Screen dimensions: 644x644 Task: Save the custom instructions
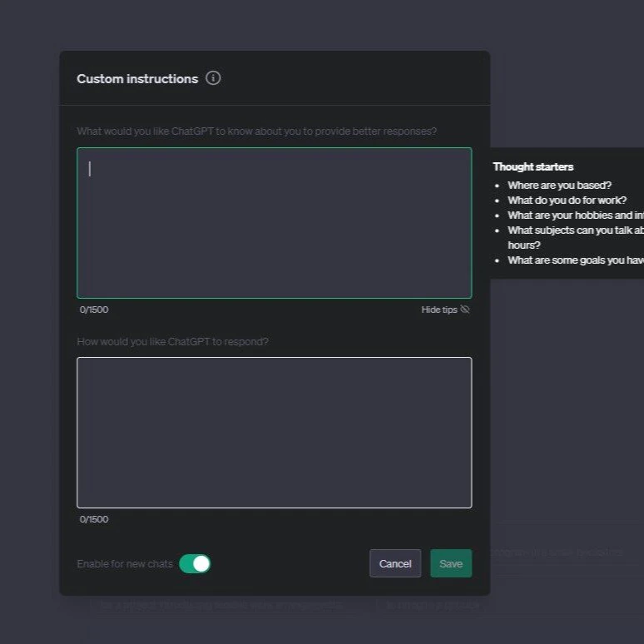(451, 563)
